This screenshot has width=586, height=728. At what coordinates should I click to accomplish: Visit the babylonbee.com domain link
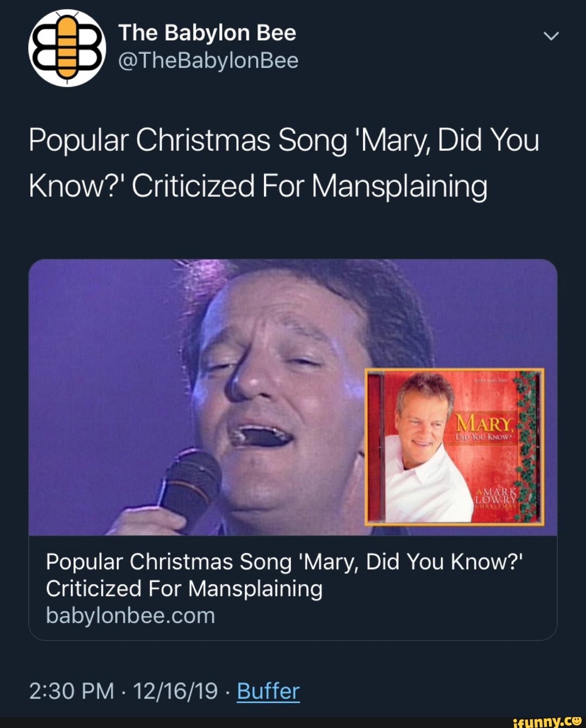click(130, 616)
